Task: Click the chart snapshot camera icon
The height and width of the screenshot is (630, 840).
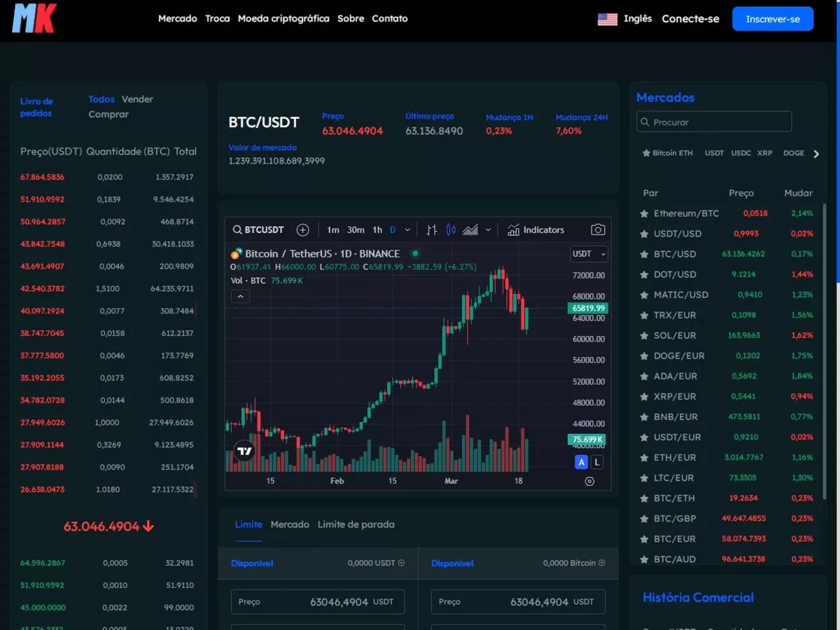Action: 598,230
